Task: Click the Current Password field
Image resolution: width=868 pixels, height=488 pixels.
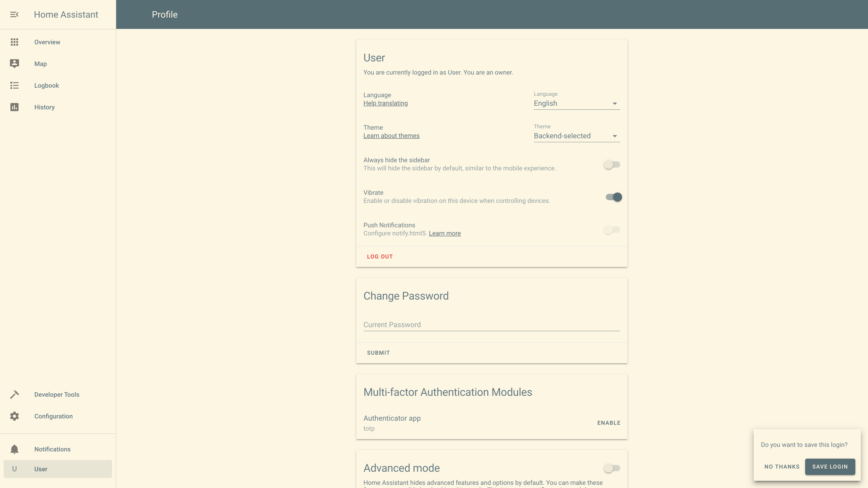Action: tap(491, 325)
